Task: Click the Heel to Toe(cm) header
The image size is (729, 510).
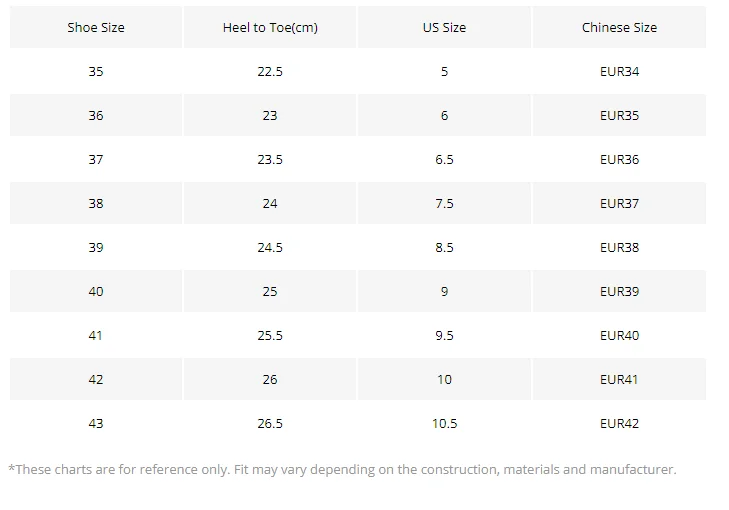Action: pyautogui.click(x=270, y=27)
